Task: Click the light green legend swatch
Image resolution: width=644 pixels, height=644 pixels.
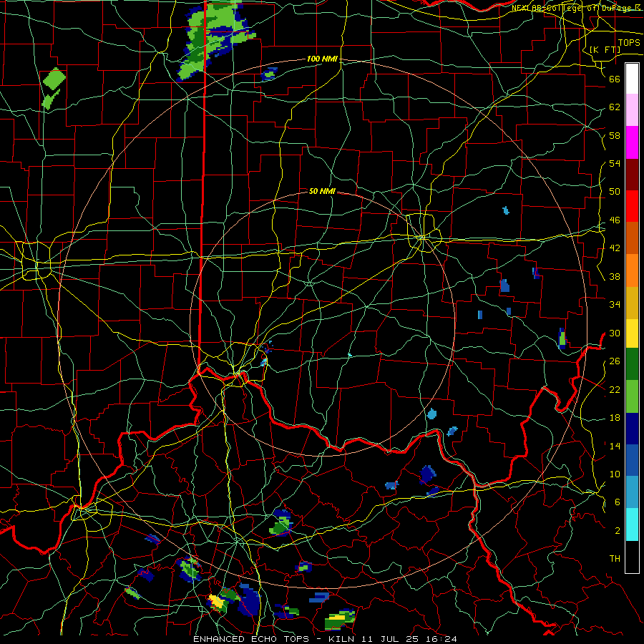Action: click(632, 396)
